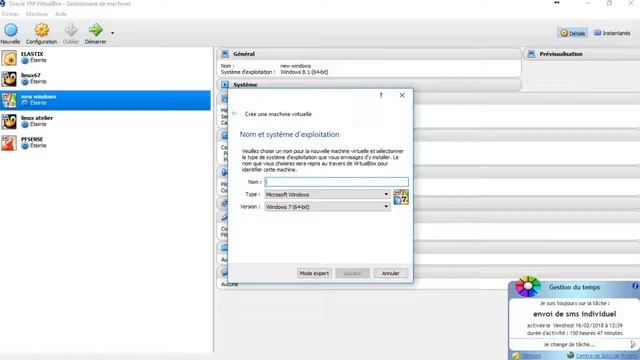Viewport: 640px width, 360px height.
Task: Open the Machine menu
Action: pyautogui.click(x=37, y=14)
